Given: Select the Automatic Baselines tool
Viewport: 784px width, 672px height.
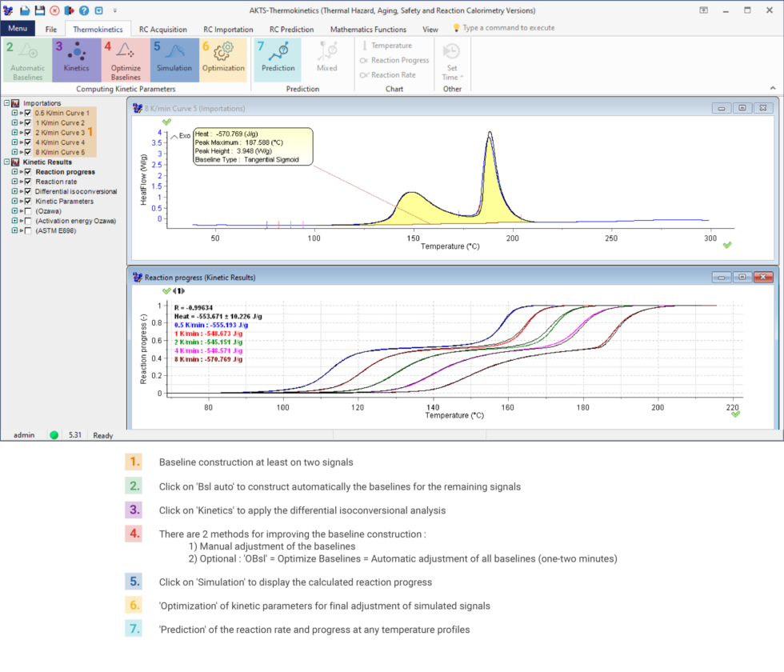Looking at the screenshot, I should (x=26, y=58).
